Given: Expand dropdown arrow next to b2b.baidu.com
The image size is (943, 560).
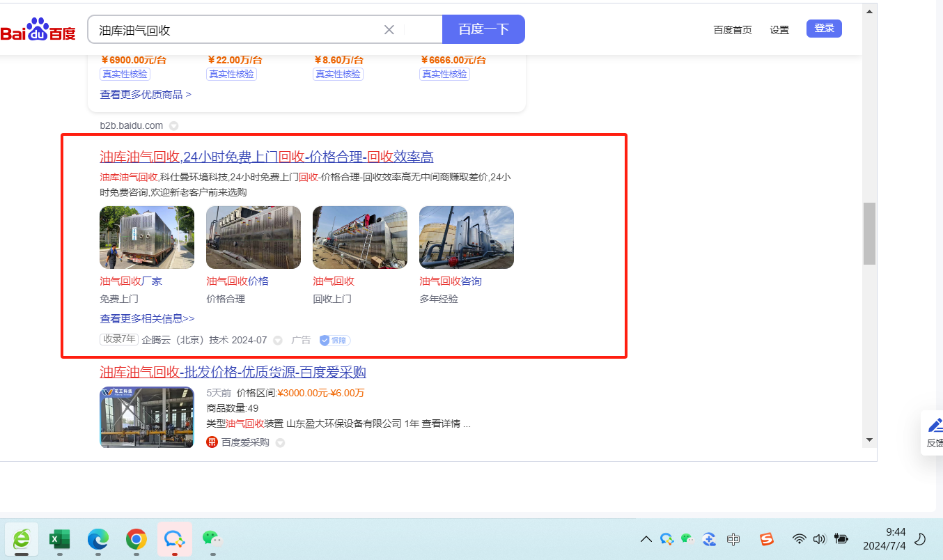Looking at the screenshot, I should pyautogui.click(x=174, y=126).
